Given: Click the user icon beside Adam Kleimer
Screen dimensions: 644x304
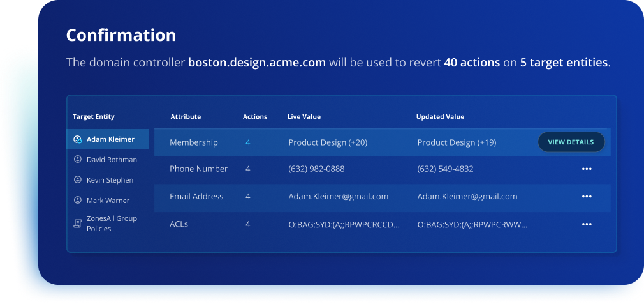Looking at the screenshot, I should (78, 139).
